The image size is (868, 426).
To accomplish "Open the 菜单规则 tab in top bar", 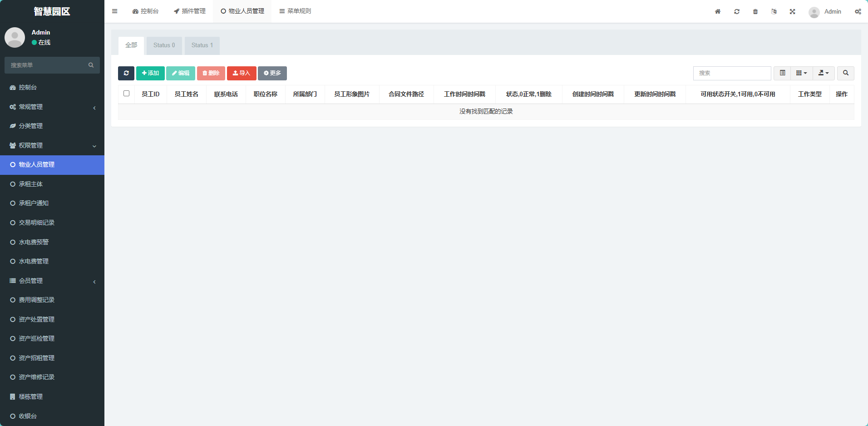I will pyautogui.click(x=295, y=11).
